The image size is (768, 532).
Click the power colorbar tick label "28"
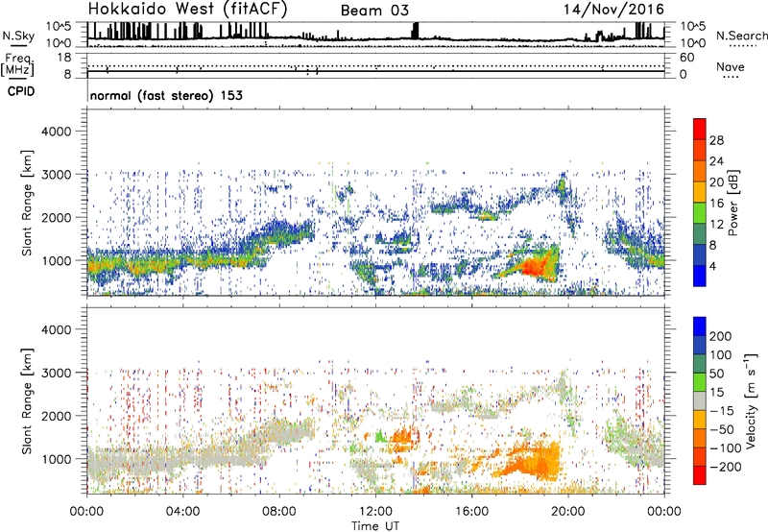coord(716,140)
